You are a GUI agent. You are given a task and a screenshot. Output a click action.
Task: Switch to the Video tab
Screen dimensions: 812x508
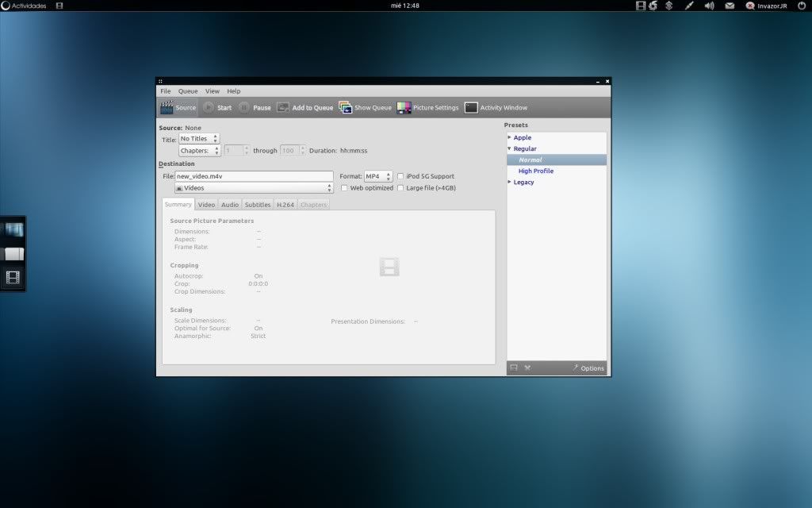point(206,204)
